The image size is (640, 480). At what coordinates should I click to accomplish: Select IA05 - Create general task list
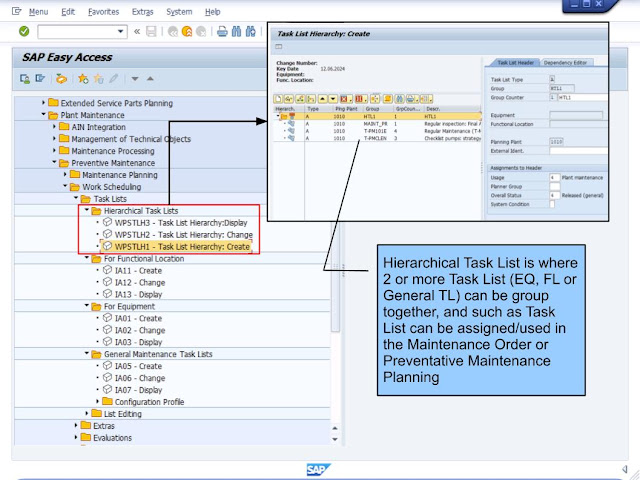(x=138, y=366)
